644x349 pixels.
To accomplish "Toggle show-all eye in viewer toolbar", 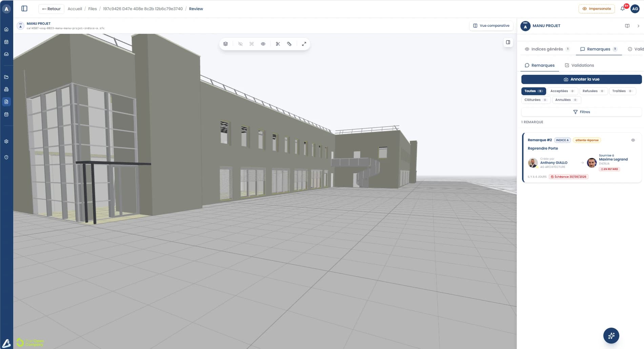I will point(263,44).
